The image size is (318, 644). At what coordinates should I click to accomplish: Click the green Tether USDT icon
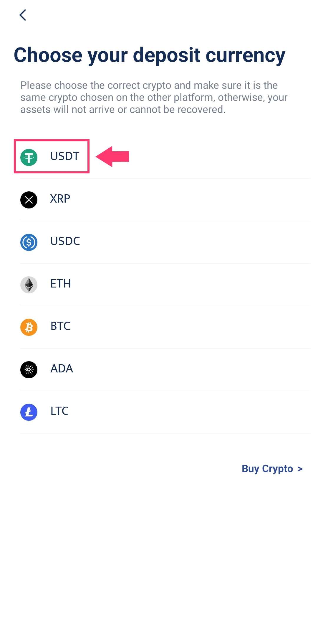click(29, 157)
